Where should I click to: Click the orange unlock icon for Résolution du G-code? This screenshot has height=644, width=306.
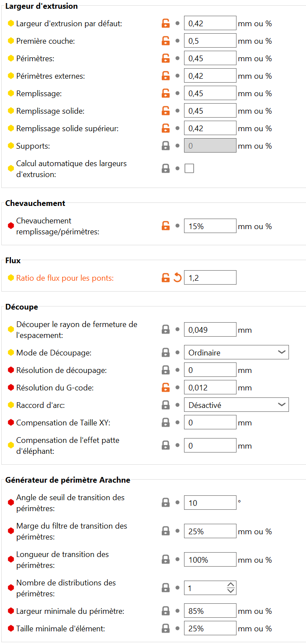(x=166, y=387)
